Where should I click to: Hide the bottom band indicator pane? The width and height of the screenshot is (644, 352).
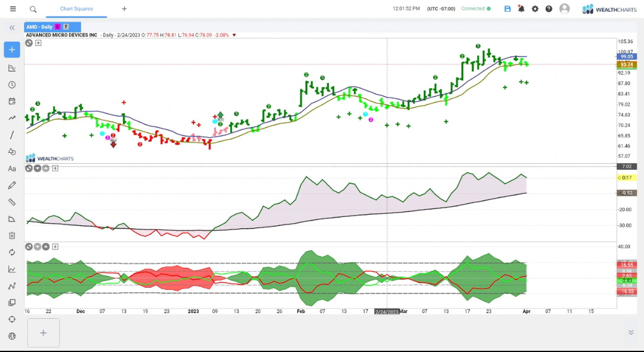coord(29,246)
